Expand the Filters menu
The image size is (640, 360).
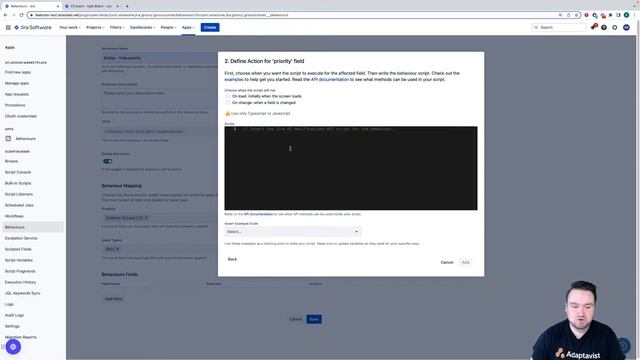tap(118, 27)
